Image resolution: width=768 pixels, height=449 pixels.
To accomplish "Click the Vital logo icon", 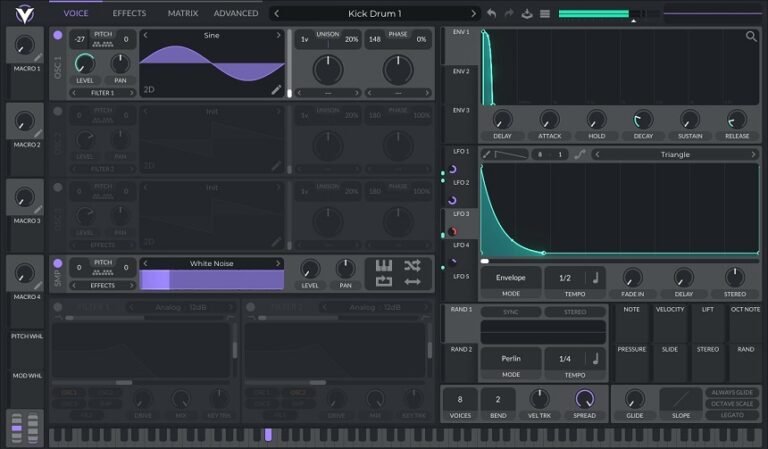I will coord(24,14).
